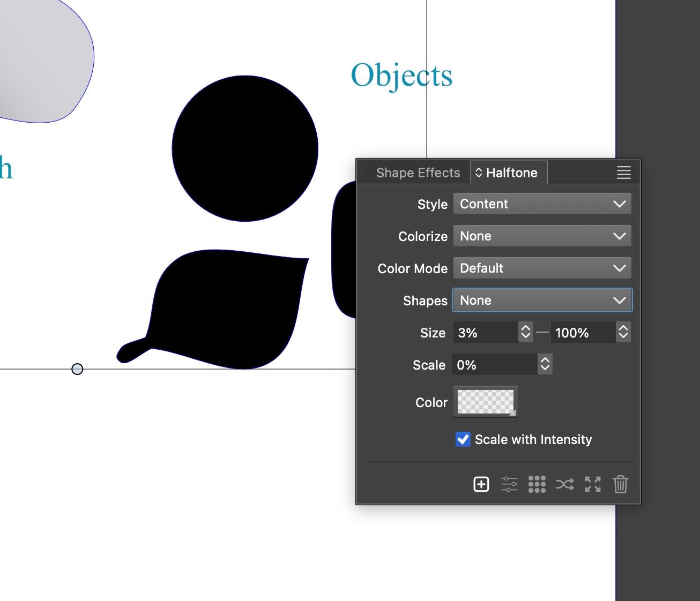Open the Shapes dropdown set to None
The width and height of the screenshot is (700, 601).
pos(542,300)
